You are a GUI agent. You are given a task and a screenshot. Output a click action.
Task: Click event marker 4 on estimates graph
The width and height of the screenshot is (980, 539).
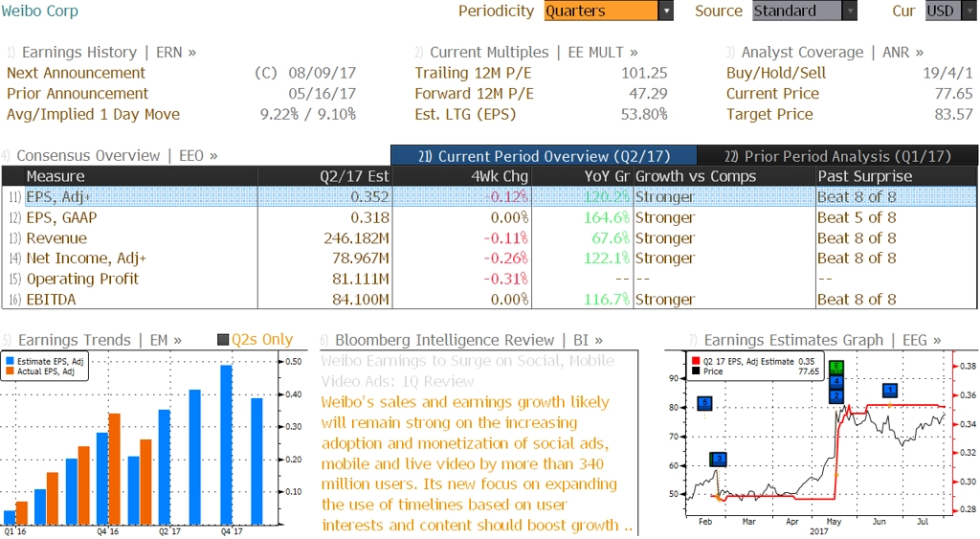click(836, 381)
